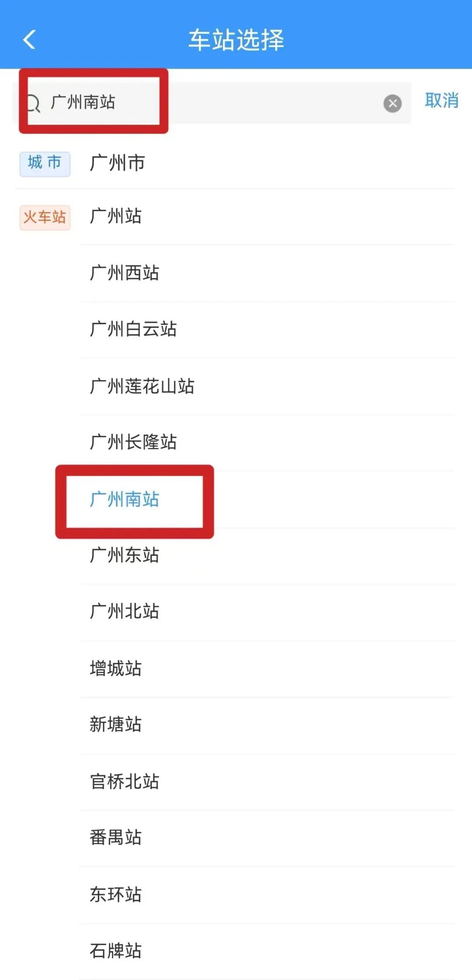This screenshot has width=472, height=980.
Task: Tap the back arrow icon
Action: (29, 40)
